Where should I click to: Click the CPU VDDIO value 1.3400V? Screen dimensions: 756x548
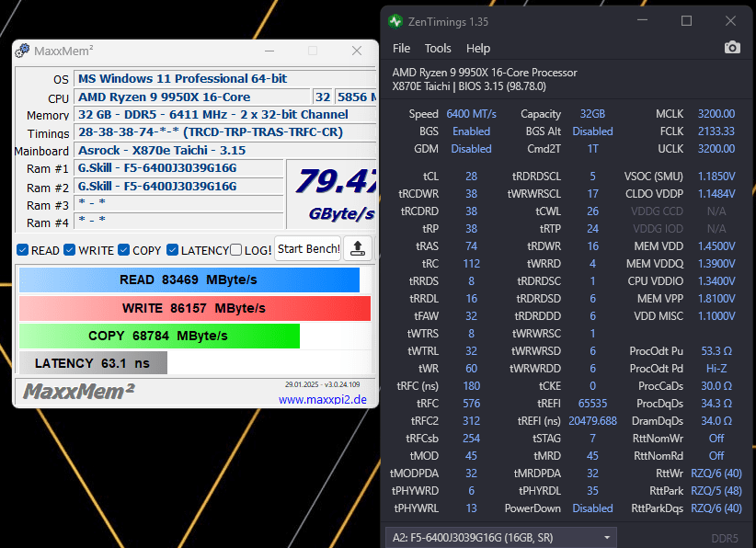click(716, 281)
